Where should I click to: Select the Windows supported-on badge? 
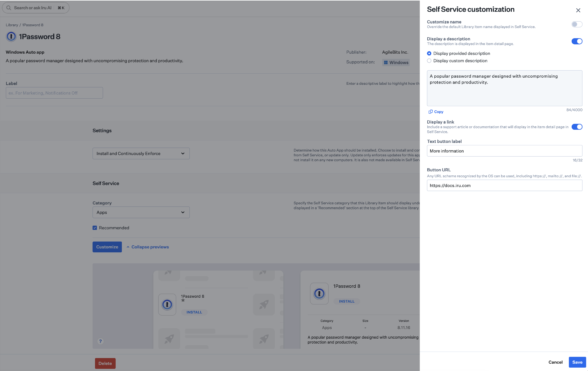[396, 62]
